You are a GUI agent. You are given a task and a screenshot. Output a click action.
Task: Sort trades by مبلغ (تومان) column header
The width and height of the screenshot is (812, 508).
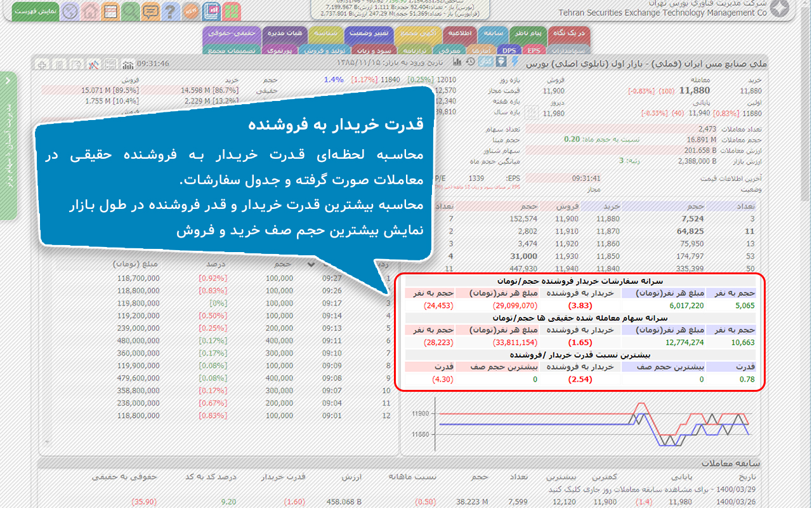pyautogui.click(x=136, y=264)
